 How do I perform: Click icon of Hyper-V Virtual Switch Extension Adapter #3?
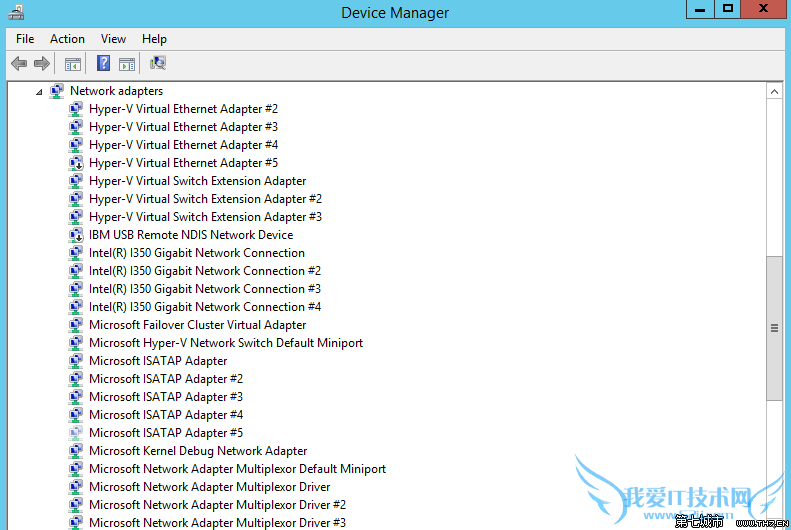click(76, 217)
